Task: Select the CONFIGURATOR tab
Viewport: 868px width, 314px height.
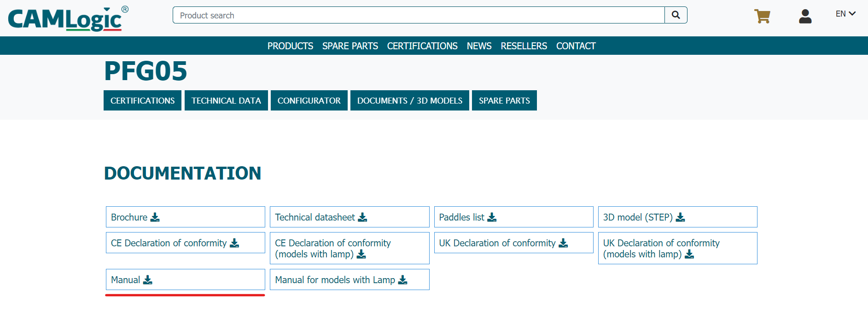Action: (x=309, y=100)
